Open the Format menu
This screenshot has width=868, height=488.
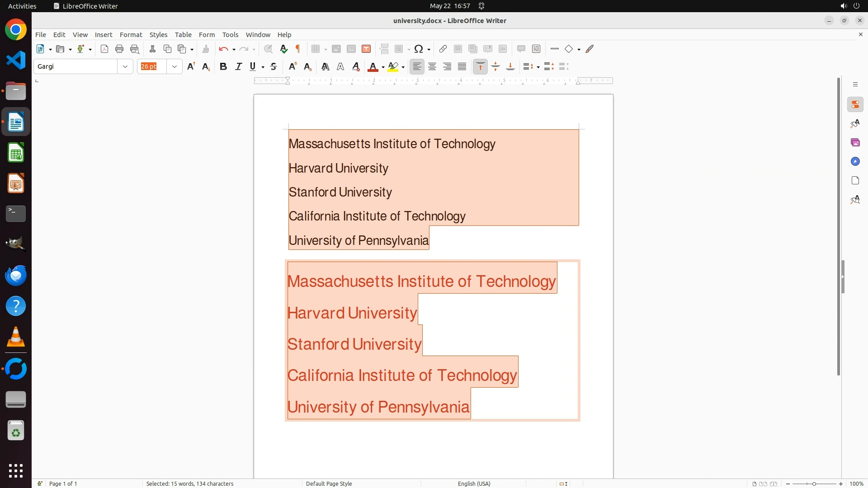131,34
